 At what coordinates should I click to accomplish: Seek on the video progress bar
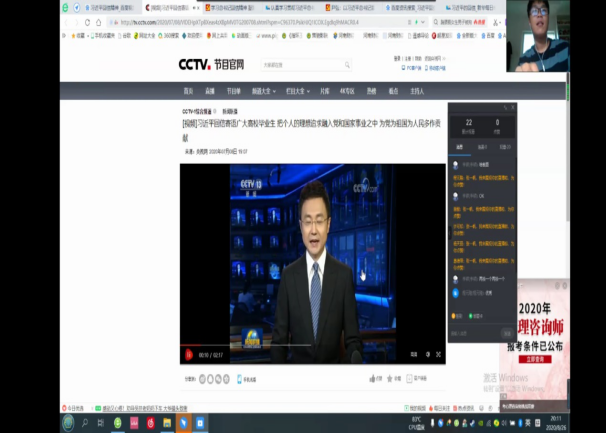pos(313,345)
